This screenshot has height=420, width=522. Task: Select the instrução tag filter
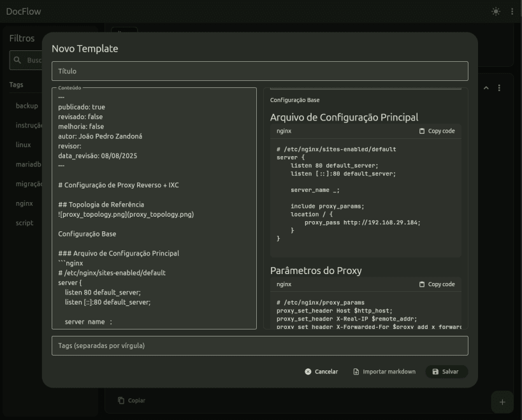pyautogui.click(x=29, y=126)
